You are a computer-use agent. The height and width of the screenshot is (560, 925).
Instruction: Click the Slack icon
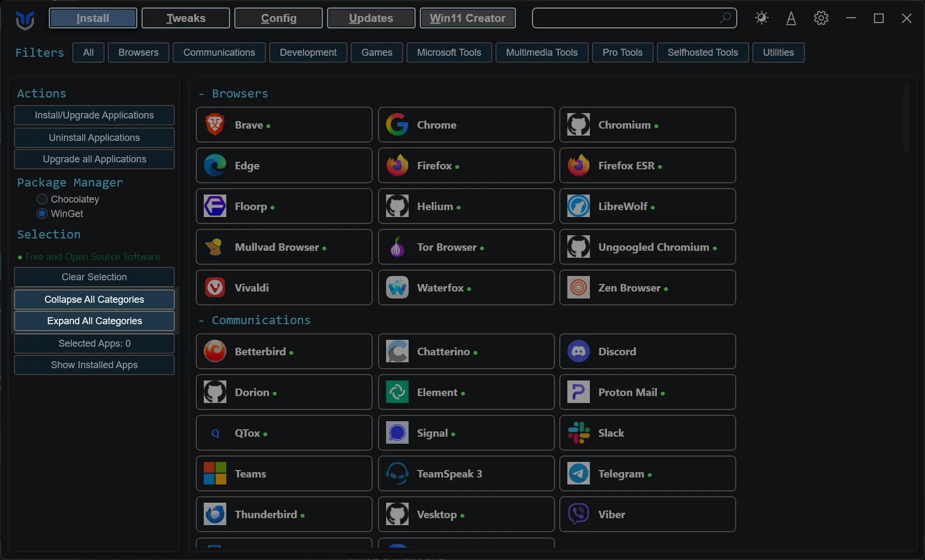(579, 432)
